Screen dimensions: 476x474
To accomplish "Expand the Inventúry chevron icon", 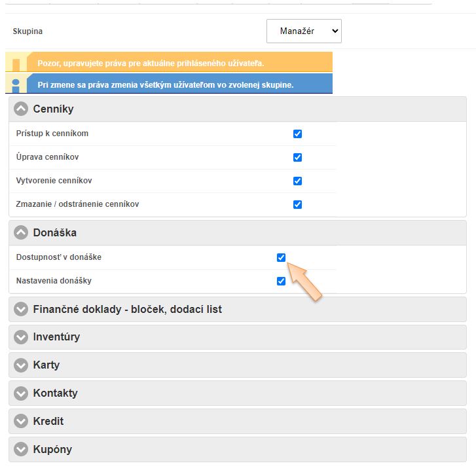I will (21, 337).
